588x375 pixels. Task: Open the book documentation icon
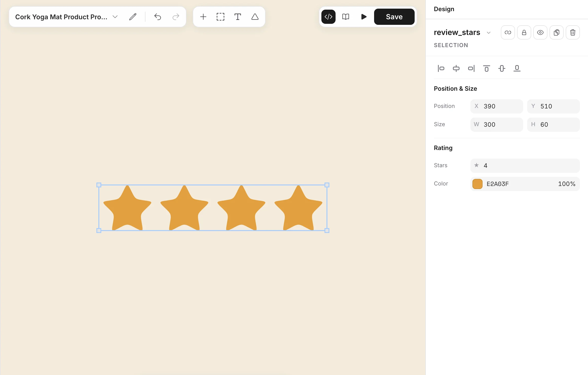point(346,17)
